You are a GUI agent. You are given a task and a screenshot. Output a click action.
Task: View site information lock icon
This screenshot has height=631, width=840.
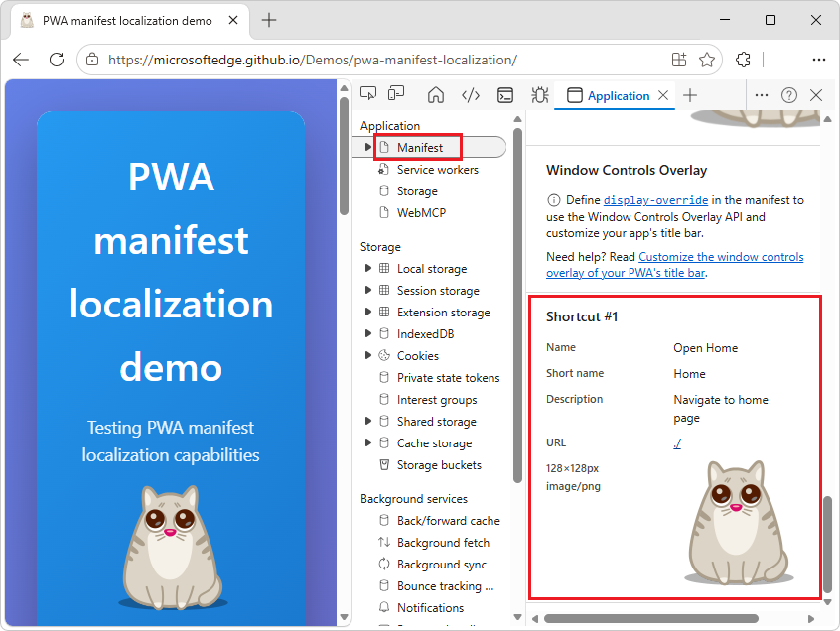(92, 60)
